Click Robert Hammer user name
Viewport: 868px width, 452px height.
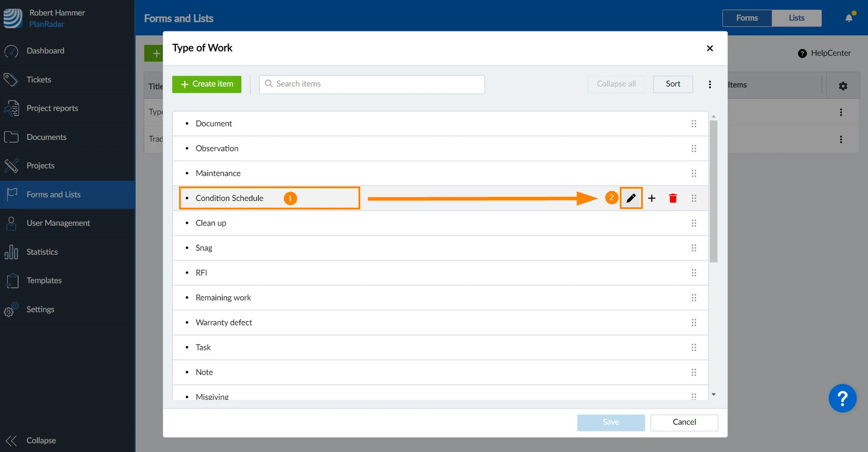57,12
